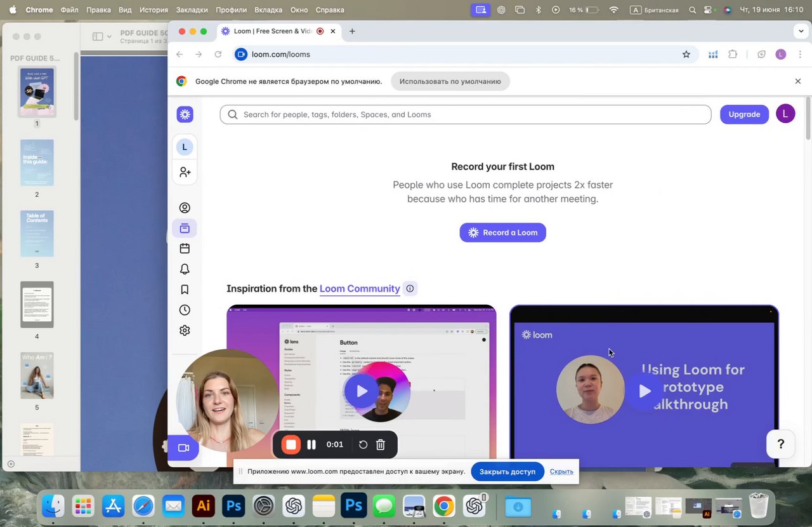Close the Loom tab
This screenshot has height=527, width=812.
pyautogui.click(x=332, y=31)
